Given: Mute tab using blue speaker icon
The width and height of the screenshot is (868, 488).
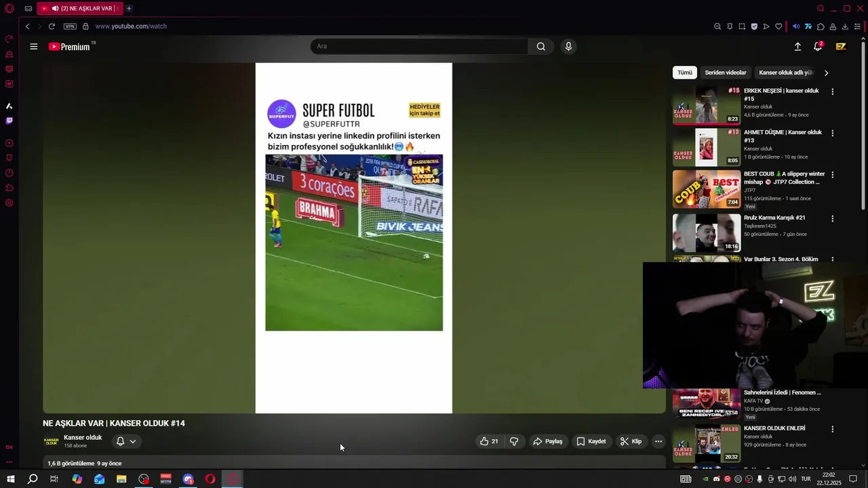Looking at the screenshot, I should tap(796, 26).
